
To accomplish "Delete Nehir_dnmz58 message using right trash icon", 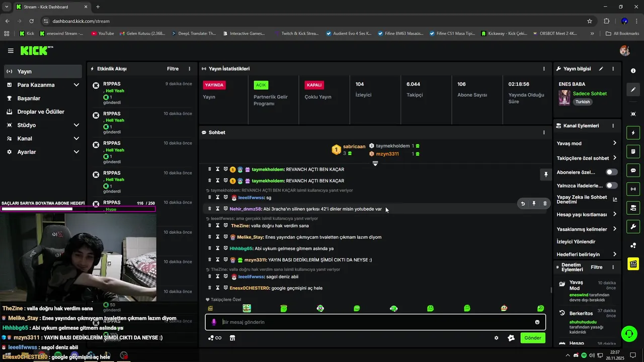I will tap(545, 204).
